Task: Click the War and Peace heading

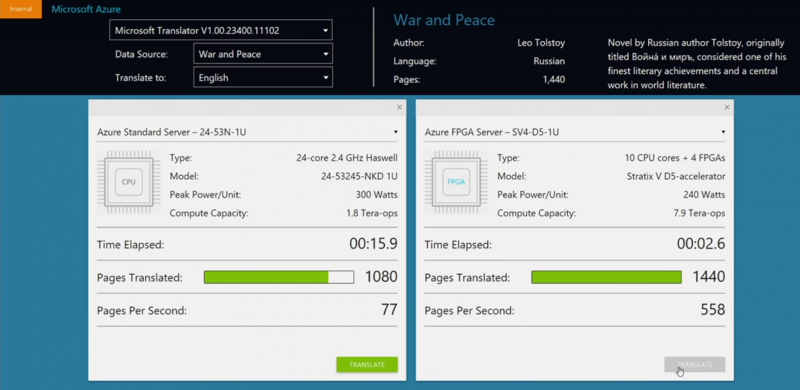Action: (x=444, y=20)
